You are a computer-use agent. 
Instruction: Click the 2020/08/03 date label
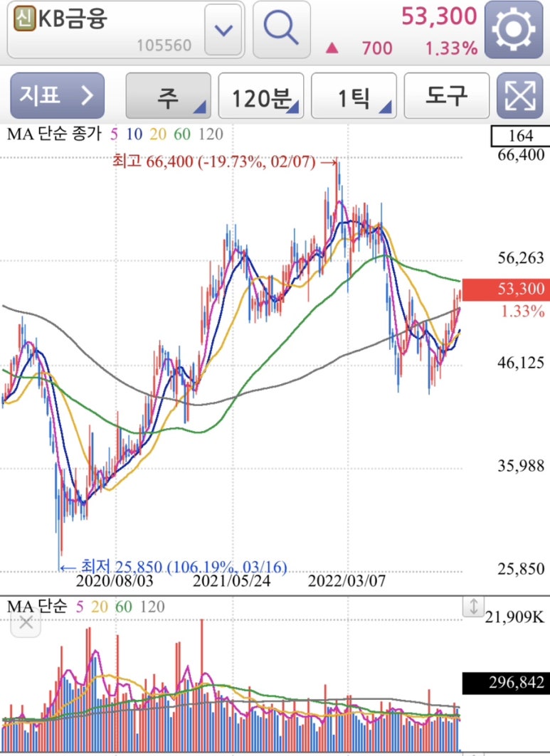coord(115,581)
